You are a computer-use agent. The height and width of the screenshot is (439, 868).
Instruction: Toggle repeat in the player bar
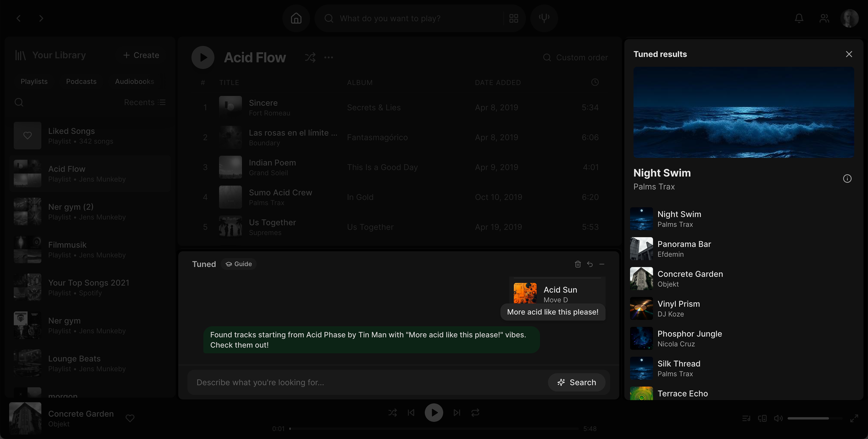[x=475, y=413]
